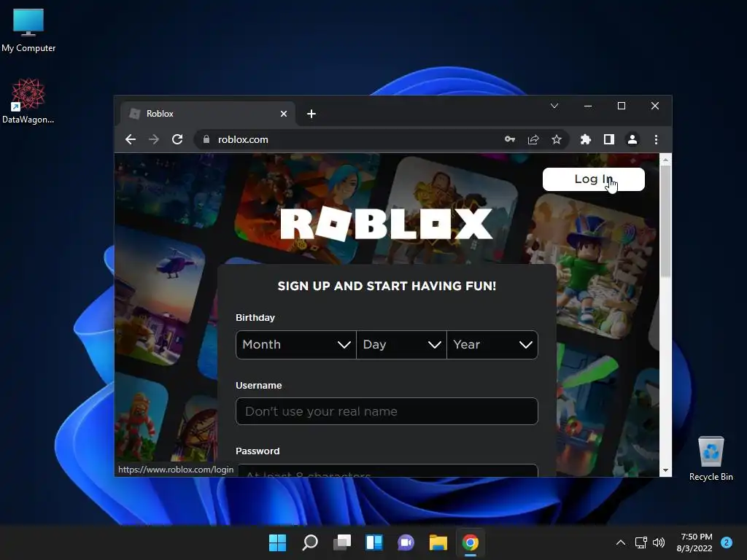Screen dimensions: 747x560
Task: Go back using the browser back arrow
Action: (131, 139)
